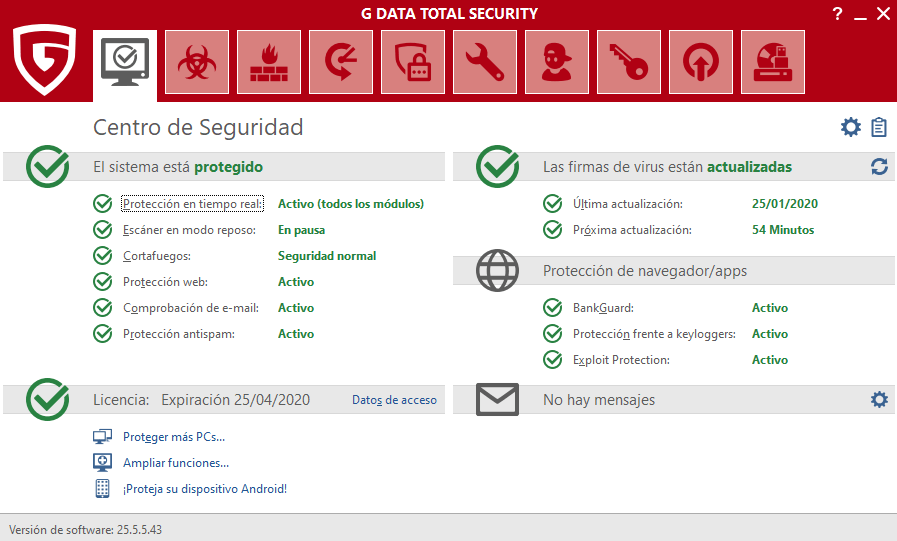Open the Próxima actualización option

(632, 230)
